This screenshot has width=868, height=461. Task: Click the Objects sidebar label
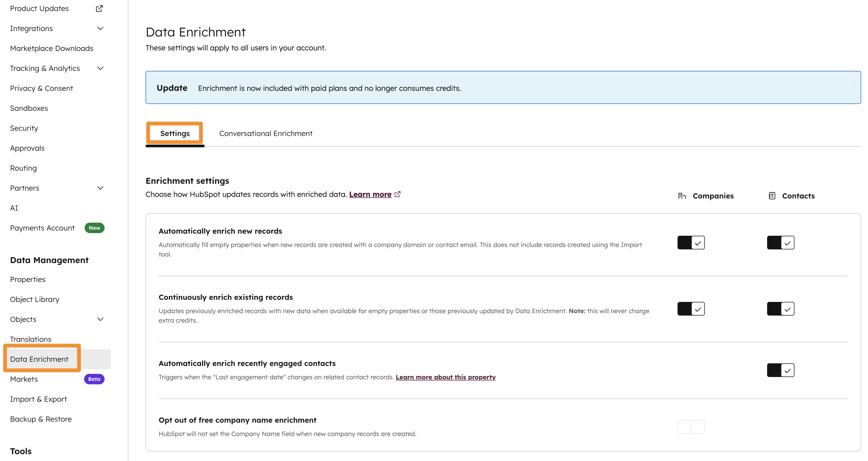[x=23, y=319]
